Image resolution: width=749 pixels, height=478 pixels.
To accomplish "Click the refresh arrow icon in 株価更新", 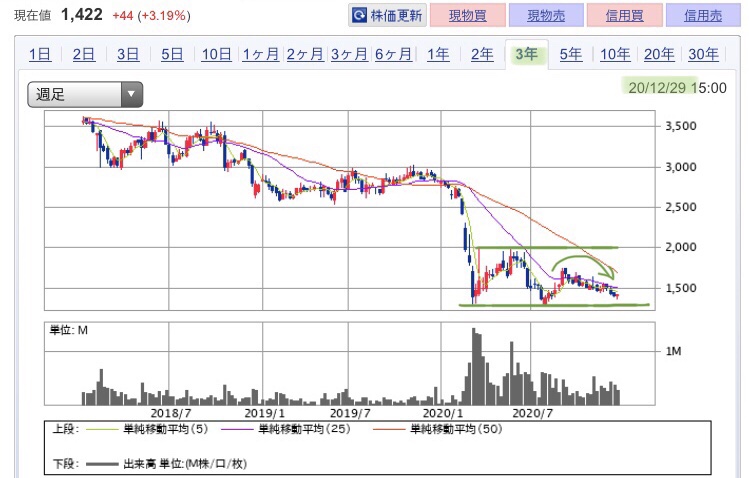I will click(359, 16).
